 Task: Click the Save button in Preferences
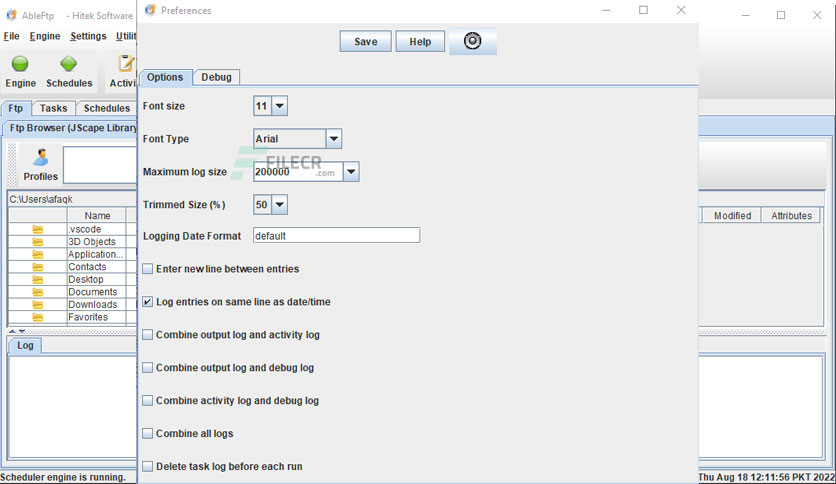click(366, 42)
